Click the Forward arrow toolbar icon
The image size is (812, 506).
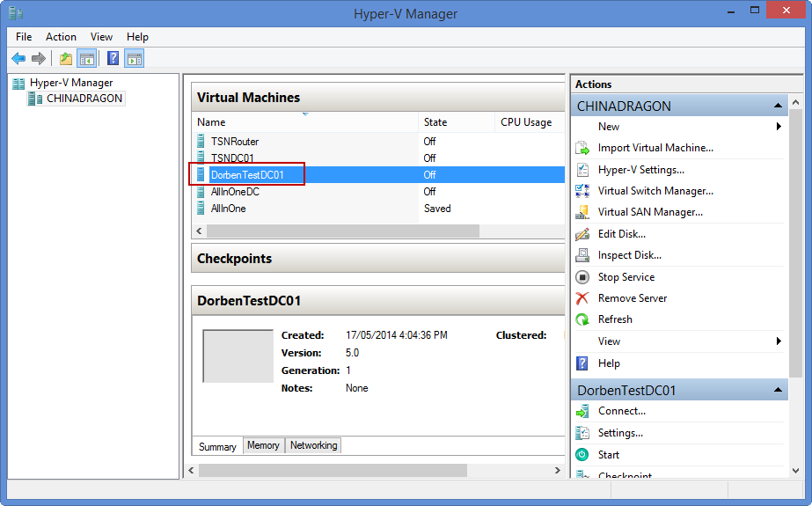point(39,59)
